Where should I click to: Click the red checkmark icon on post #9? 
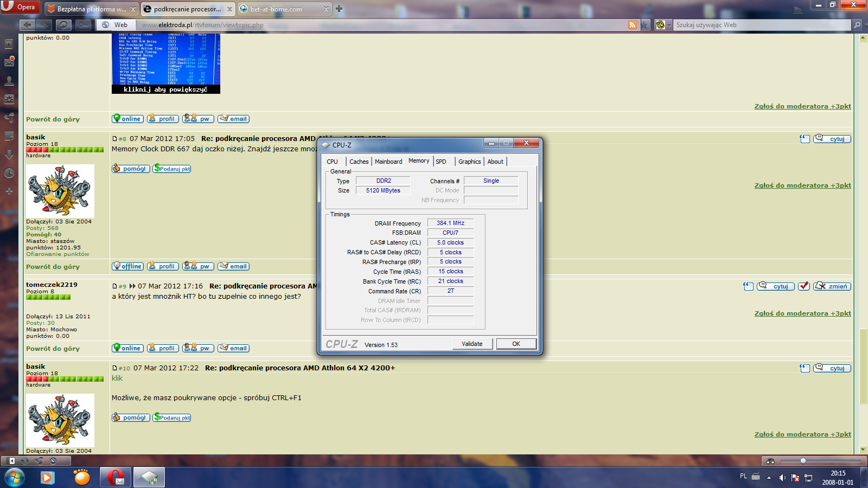(804, 286)
